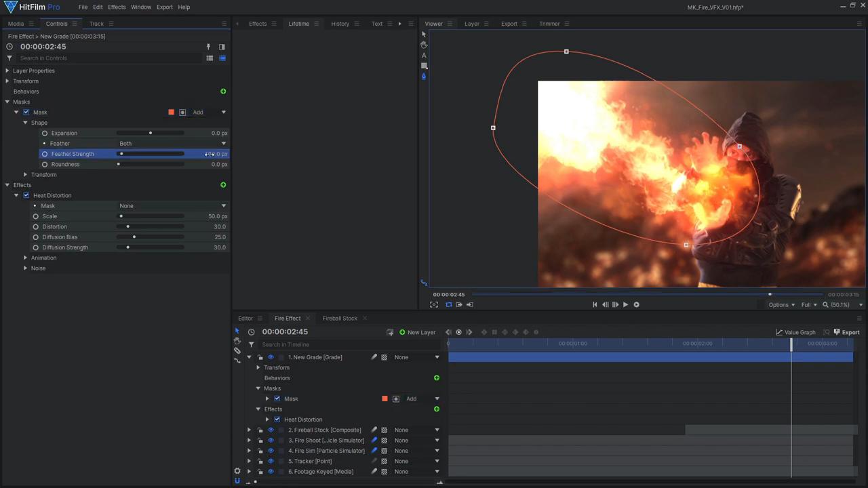Switch to the Media tab
868x488 pixels.
pos(16,24)
